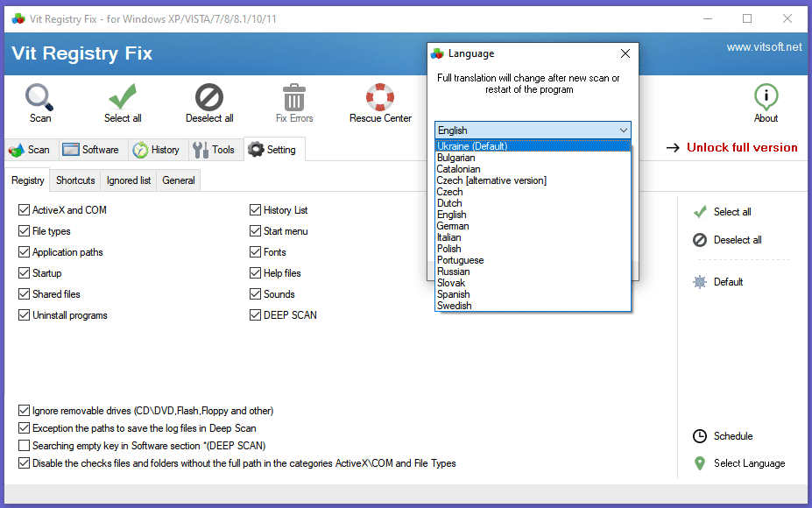
Task: Click the Deselect all circle-slash toolbar icon
Action: pos(209,97)
